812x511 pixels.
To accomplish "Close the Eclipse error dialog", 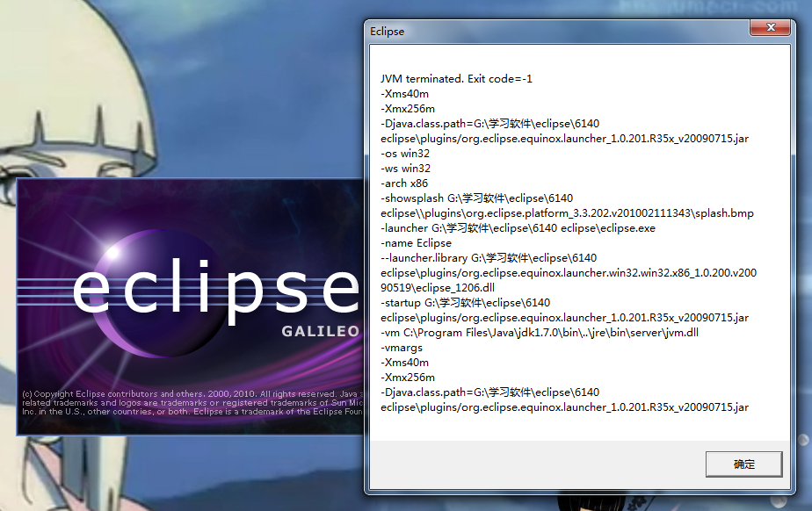I will click(x=771, y=27).
